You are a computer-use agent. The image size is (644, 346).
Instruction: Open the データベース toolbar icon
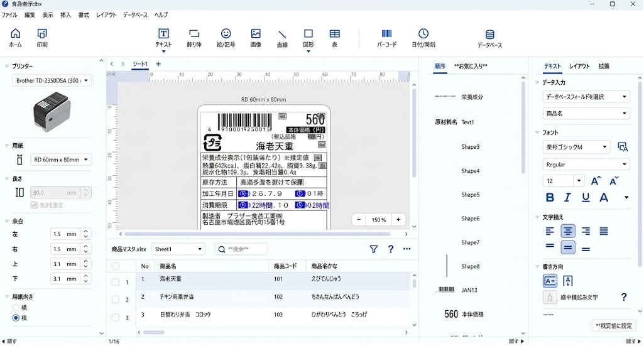[x=489, y=38]
